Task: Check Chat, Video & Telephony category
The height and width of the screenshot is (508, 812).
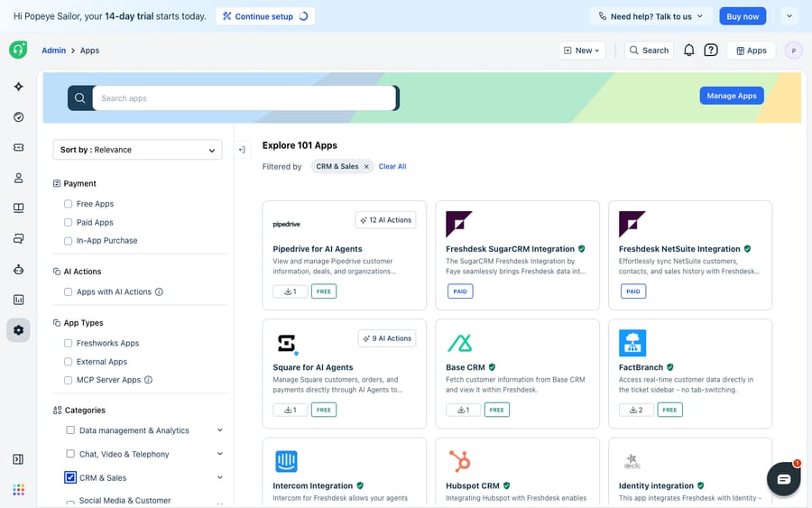Action: point(70,454)
